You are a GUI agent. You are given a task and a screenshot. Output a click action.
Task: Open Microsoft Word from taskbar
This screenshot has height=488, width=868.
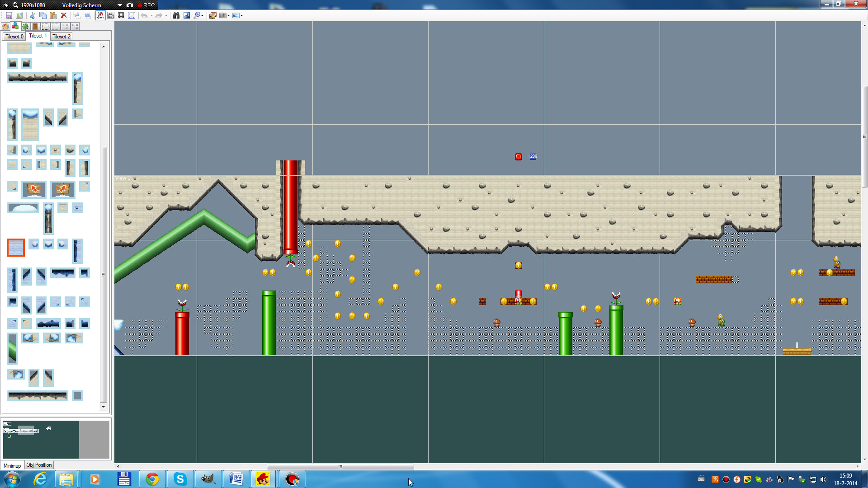tap(236, 479)
